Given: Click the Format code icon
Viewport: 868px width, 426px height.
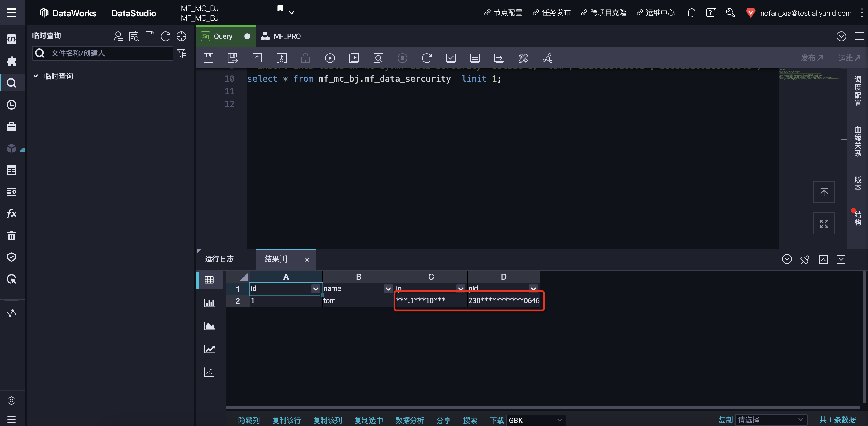Looking at the screenshot, I should (x=523, y=58).
